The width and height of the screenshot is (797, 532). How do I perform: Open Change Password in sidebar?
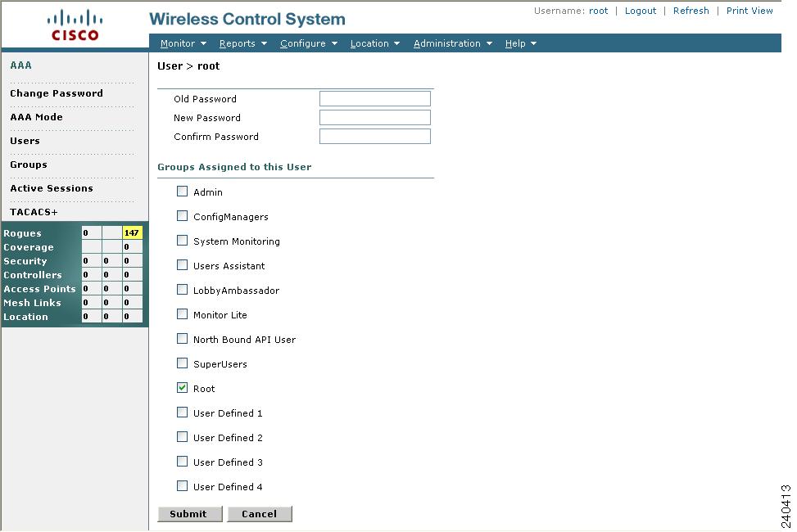57,93
